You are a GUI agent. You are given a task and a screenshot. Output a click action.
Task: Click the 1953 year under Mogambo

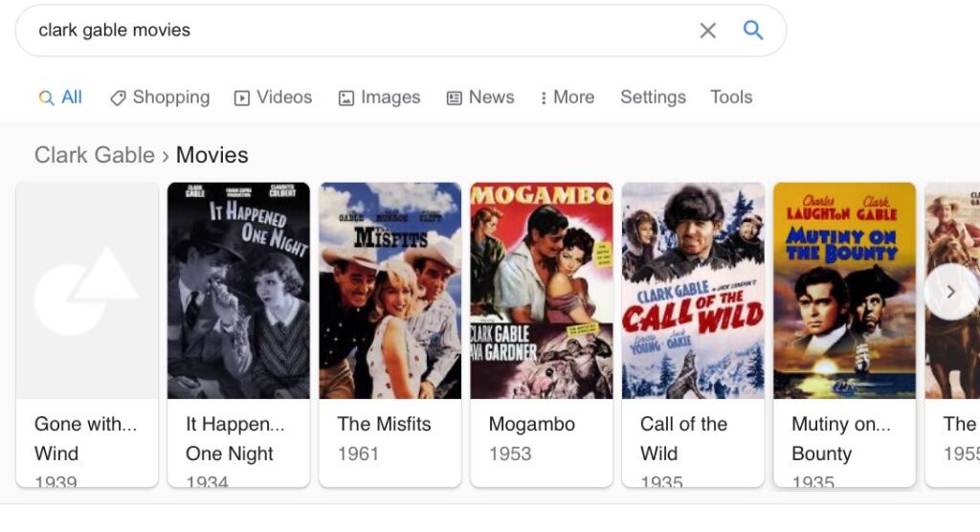(510, 454)
